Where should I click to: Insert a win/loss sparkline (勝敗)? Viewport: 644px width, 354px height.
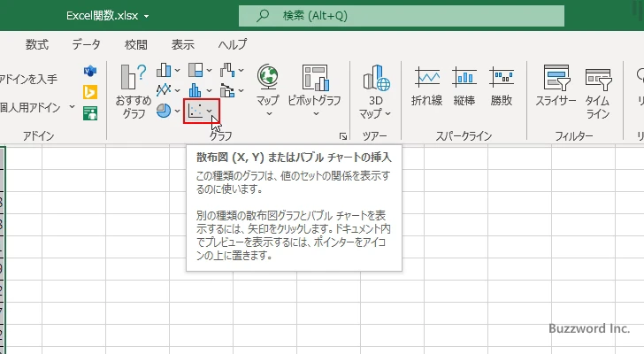pyautogui.click(x=502, y=87)
